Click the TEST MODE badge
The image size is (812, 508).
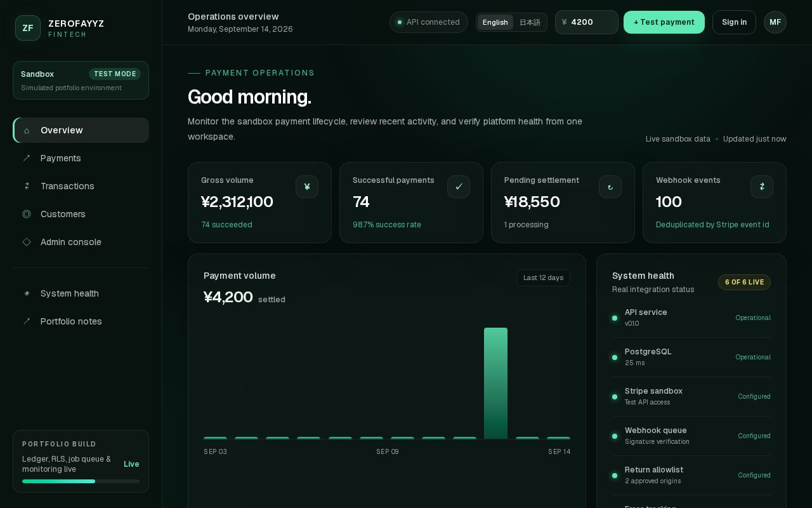pyautogui.click(x=115, y=74)
